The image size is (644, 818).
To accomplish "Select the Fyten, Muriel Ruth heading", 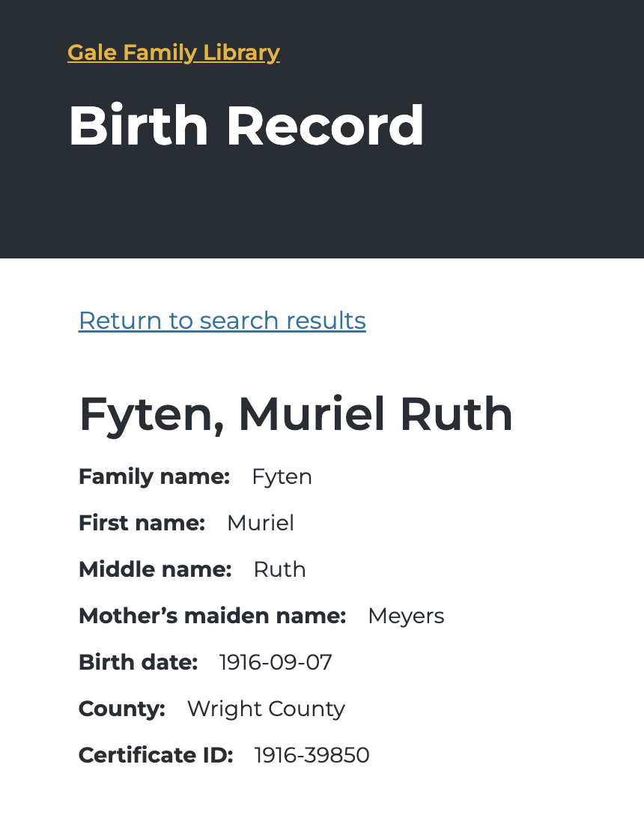I will (296, 414).
